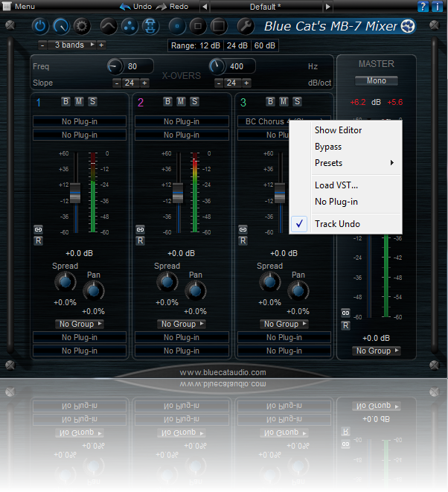
Task: Set range to 60 dB
Action: [x=265, y=46]
